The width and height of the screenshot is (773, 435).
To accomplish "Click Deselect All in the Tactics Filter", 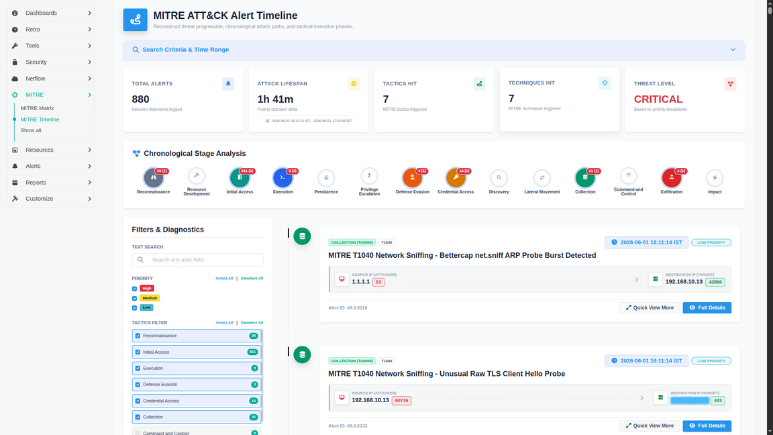I will click(x=252, y=323).
